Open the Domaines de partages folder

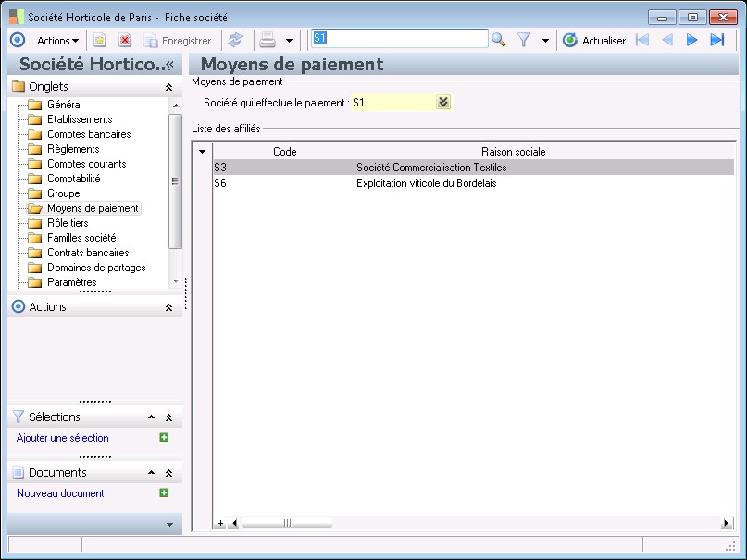tap(96, 268)
